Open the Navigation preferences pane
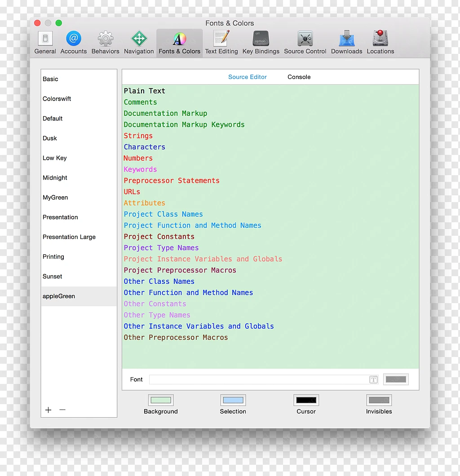 click(139, 43)
